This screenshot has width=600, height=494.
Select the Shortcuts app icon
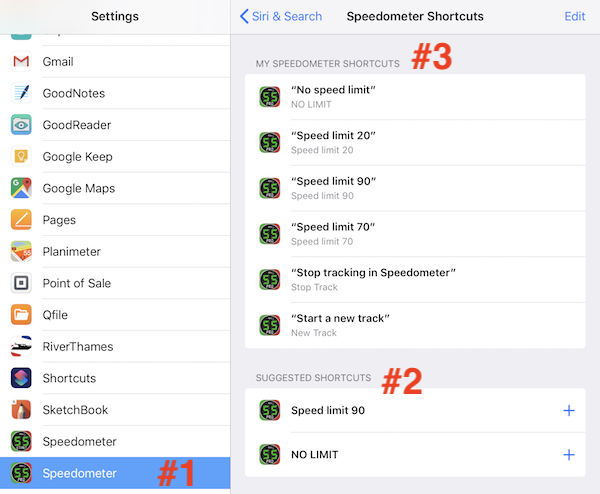tap(21, 378)
